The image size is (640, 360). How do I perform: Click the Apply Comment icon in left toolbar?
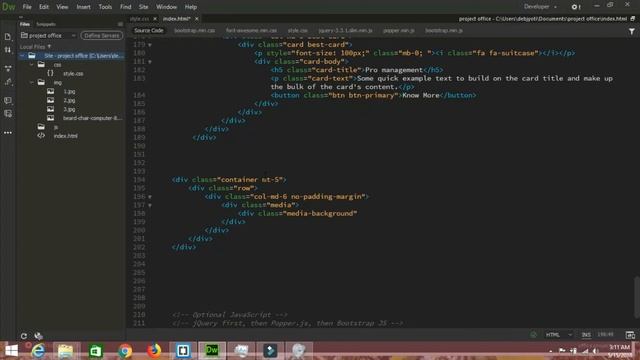click(8, 100)
